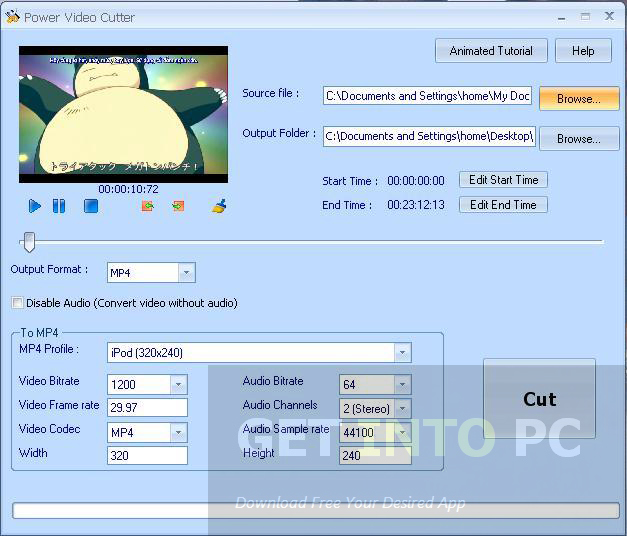Click the bottom progress bar
The image size is (627, 536).
tap(316, 511)
